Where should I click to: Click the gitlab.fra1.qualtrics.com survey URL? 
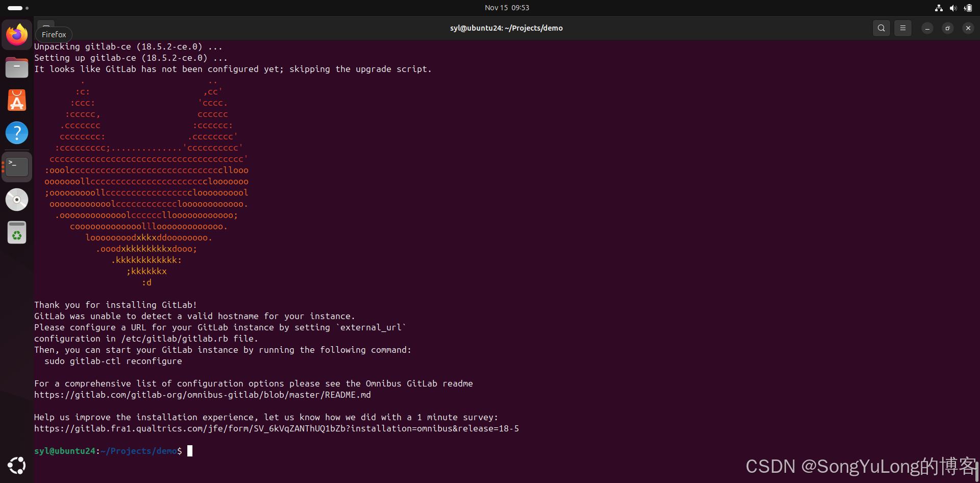(x=277, y=428)
